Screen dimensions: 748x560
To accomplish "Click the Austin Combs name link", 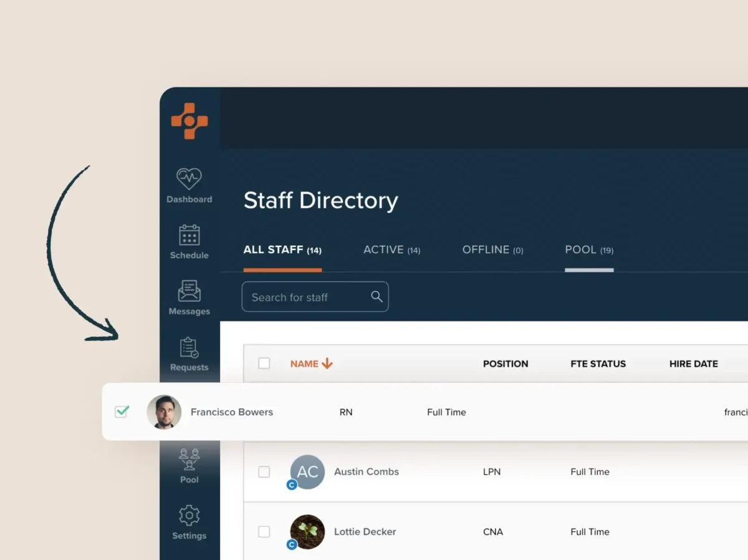I will 367,472.
